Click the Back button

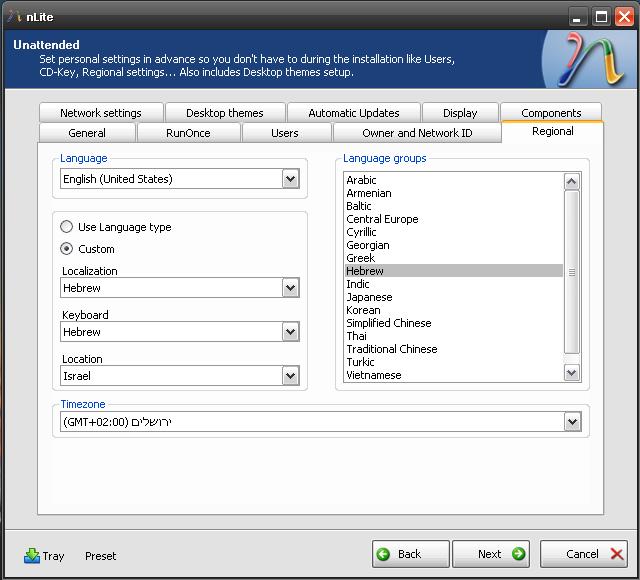coord(411,554)
